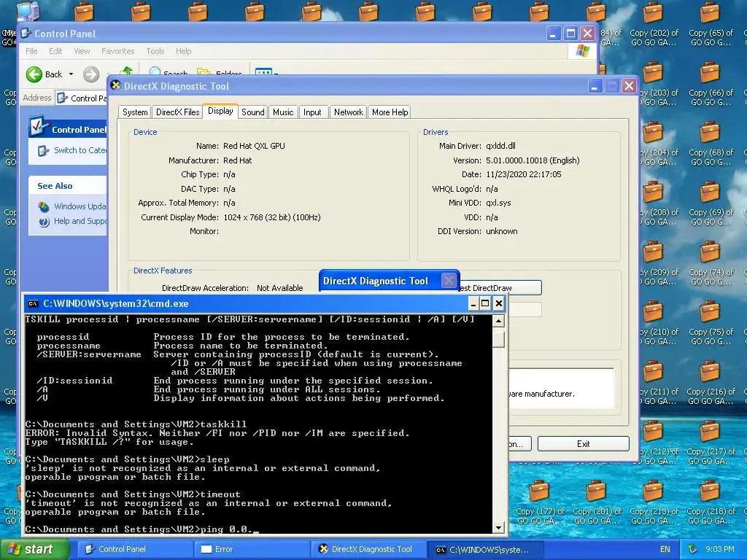The height and width of the screenshot is (560, 747).
Task: Click the cmd.exe taskbar button
Action: [485, 550]
